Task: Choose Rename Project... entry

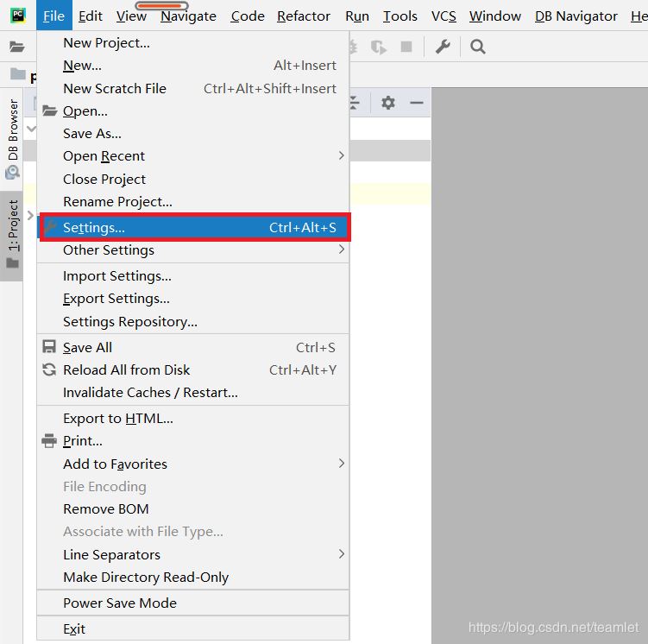Action: tap(193, 202)
